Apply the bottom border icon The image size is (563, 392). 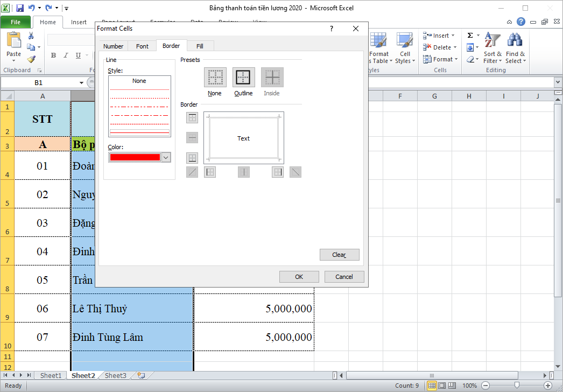(192, 158)
